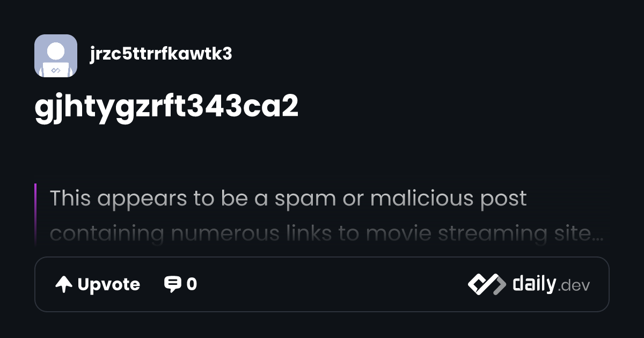The width and height of the screenshot is (644, 338).
Task: Click the purple quote bar beside the summary
Action: (35, 215)
